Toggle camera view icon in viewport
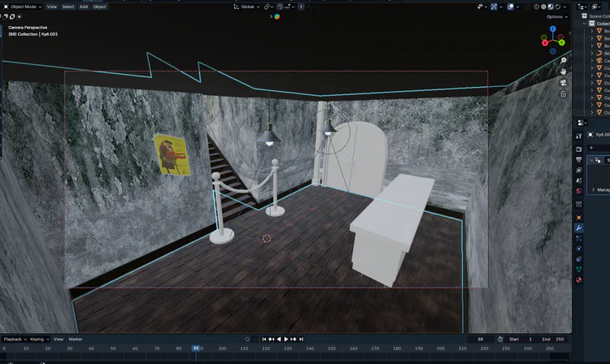The width and height of the screenshot is (610, 364). (x=564, y=83)
